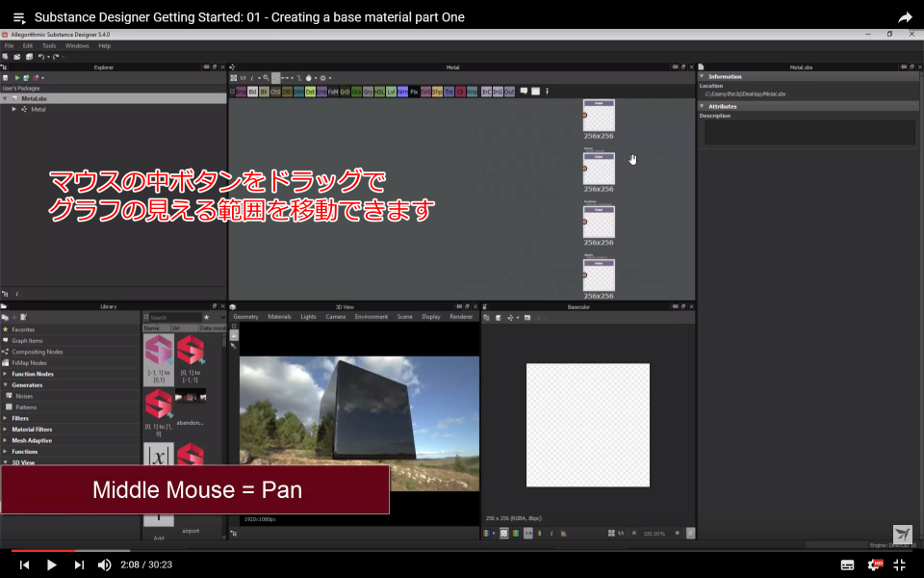Skip to next video
The height and width of the screenshot is (578, 924).
point(79,565)
